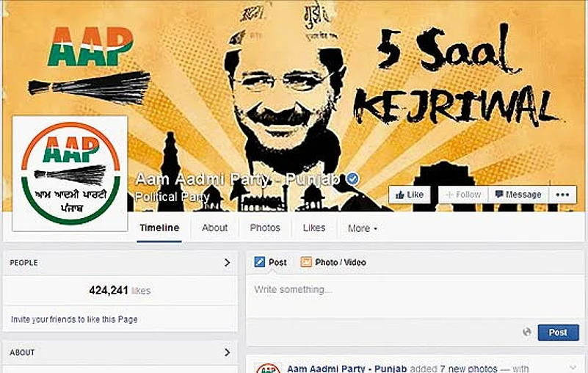Switch to the Timeline tab
The image size is (588, 373).
point(159,228)
